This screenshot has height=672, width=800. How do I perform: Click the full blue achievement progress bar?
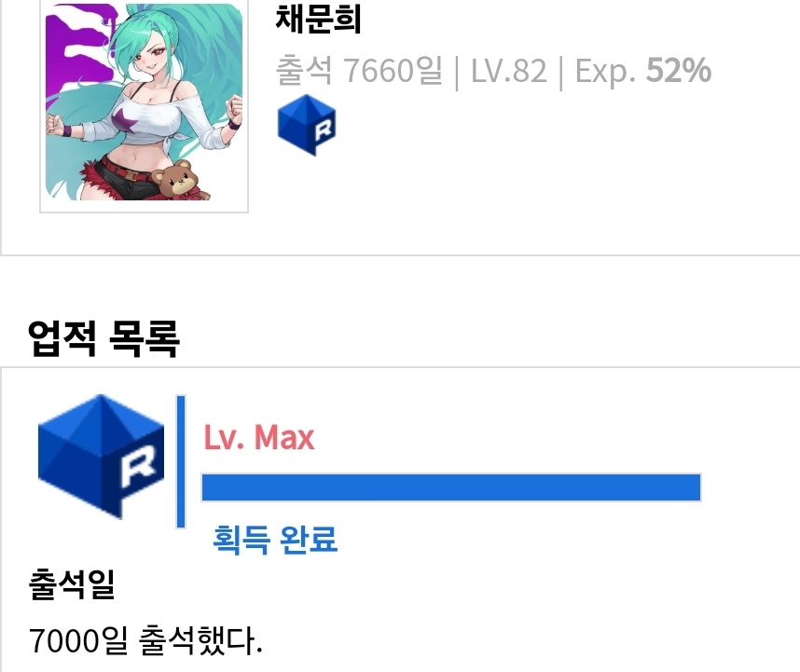[451, 487]
